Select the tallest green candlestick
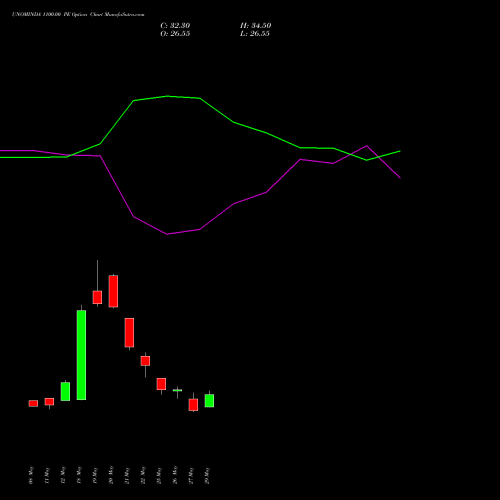Screen dimensions: 500x500 (81, 355)
